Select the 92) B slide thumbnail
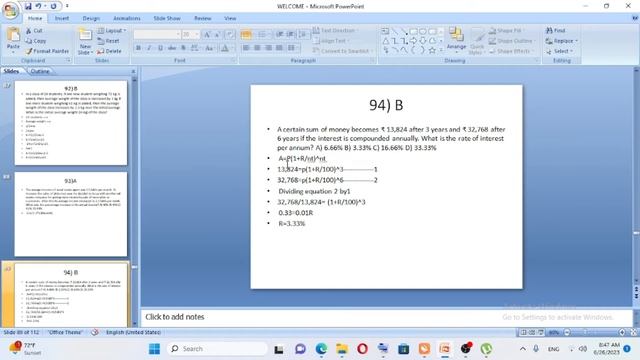The width and height of the screenshot is (640, 360). (71, 123)
